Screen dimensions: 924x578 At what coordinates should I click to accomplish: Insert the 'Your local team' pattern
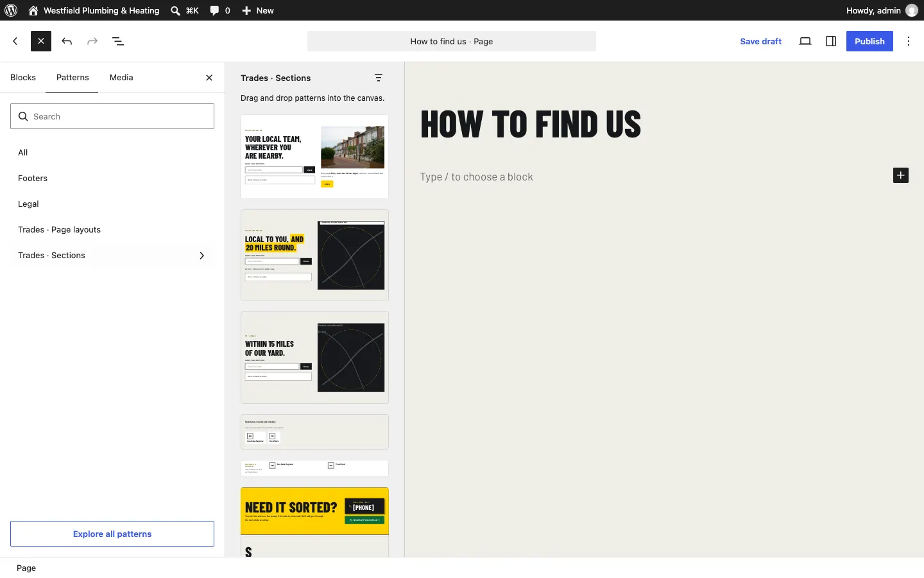(x=315, y=157)
